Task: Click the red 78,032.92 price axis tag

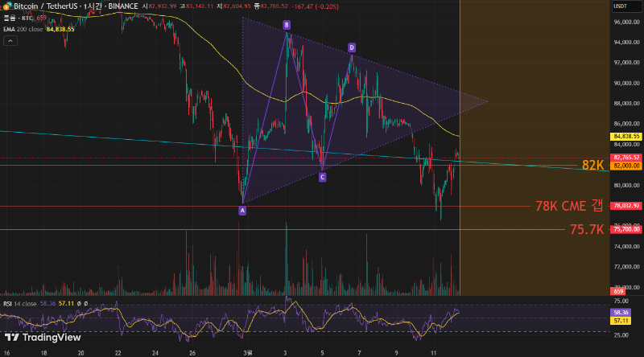Action: click(625, 207)
